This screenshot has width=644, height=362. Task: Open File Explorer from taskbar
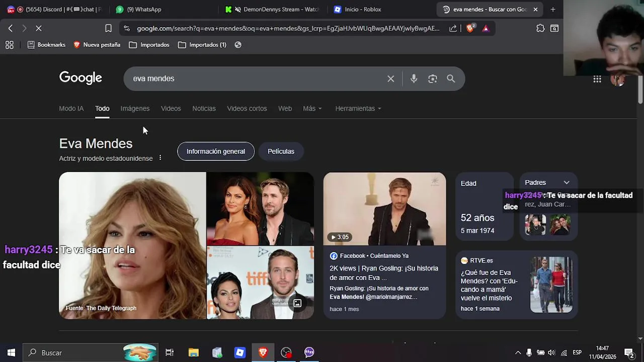[194, 352]
